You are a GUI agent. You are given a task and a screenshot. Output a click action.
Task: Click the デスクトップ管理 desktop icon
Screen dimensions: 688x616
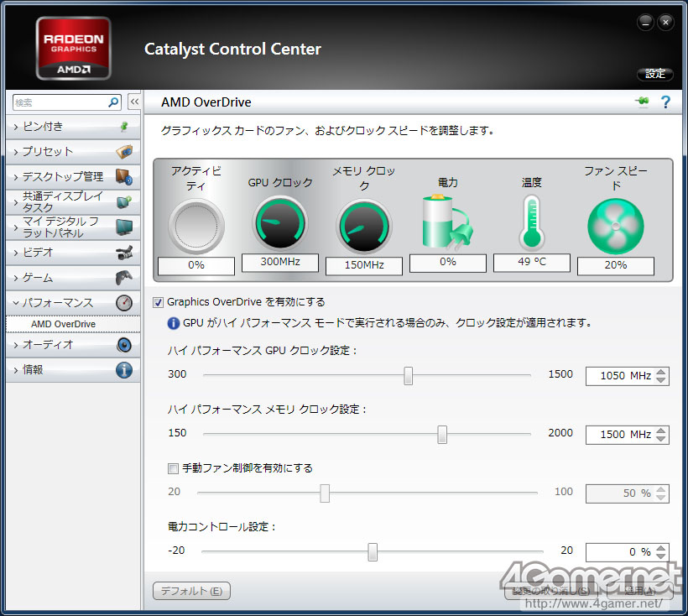(124, 177)
